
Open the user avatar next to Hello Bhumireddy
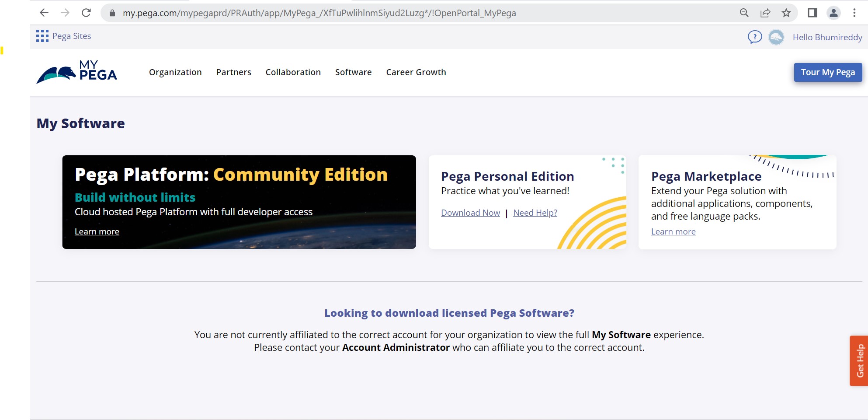tap(776, 38)
